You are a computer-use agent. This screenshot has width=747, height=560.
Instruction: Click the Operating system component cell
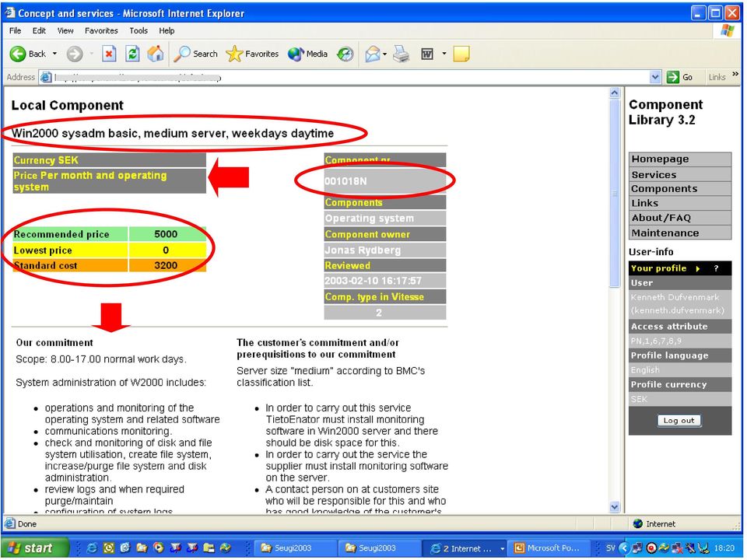385,218
